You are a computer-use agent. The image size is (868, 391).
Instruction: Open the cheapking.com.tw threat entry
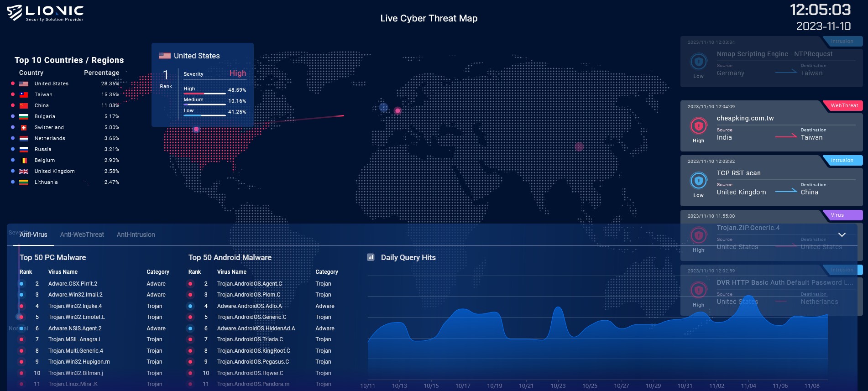pyautogui.click(x=745, y=118)
